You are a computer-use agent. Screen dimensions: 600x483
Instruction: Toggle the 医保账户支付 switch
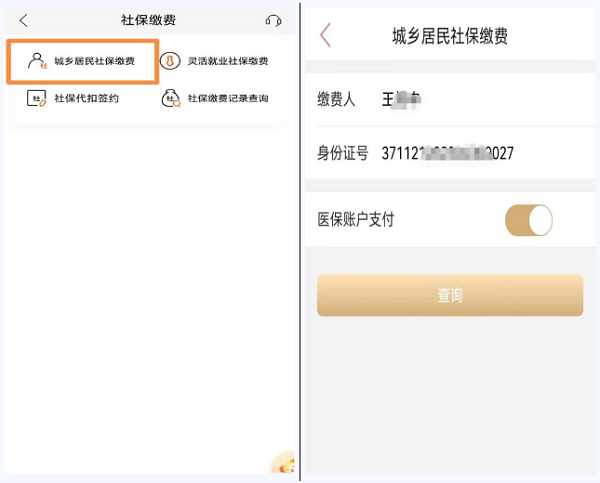pyautogui.click(x=529, y=220)
